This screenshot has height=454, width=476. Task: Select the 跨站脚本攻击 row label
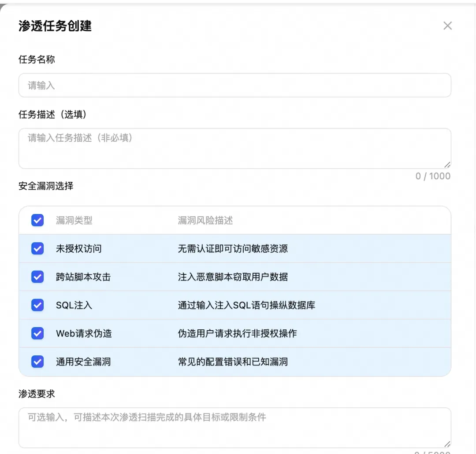click(83, 277)
